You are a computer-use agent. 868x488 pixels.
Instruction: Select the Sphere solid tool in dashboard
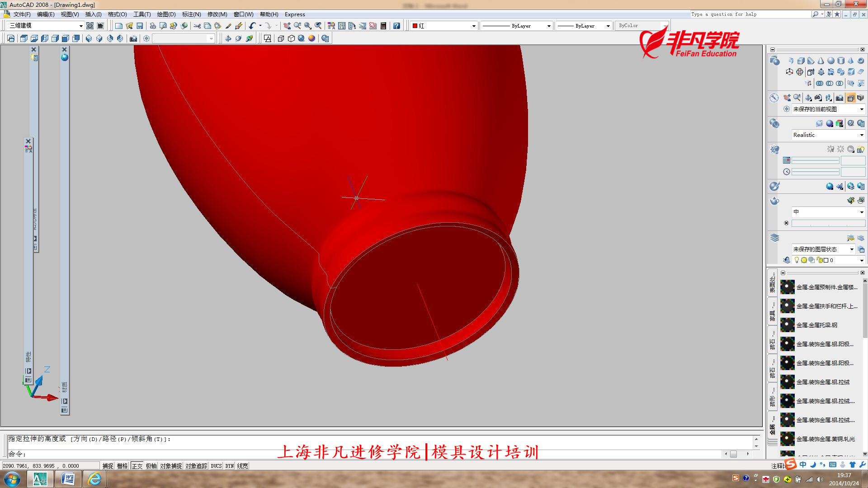[x=831, y=61]
